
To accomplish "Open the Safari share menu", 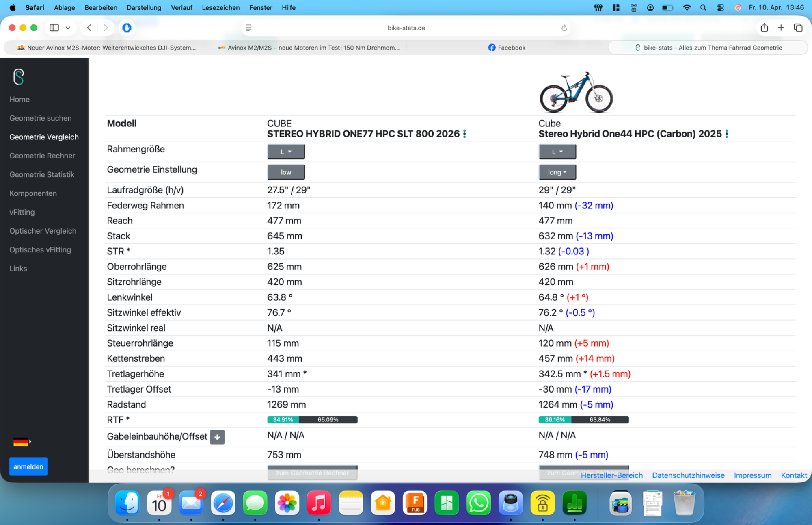I will click(764, 28).
